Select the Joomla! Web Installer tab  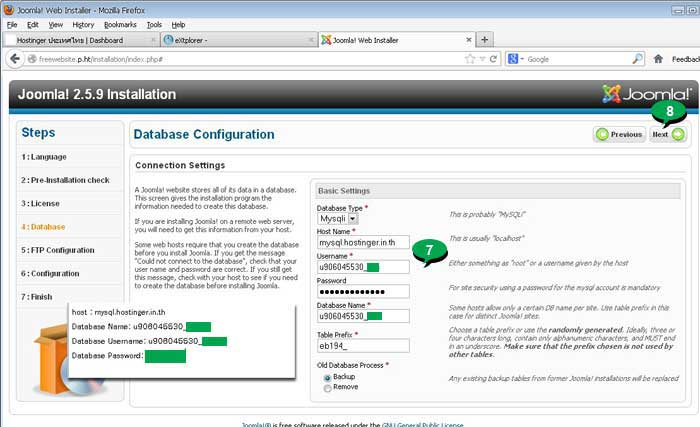[396, 40]
